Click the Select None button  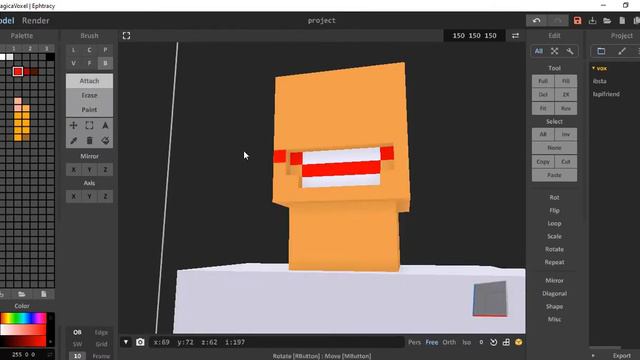(554, 148)
